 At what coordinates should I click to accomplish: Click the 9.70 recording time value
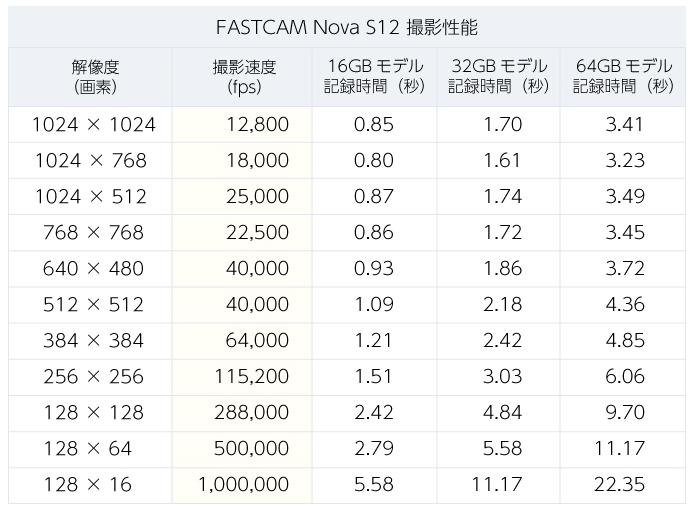[x=625, y=413]
